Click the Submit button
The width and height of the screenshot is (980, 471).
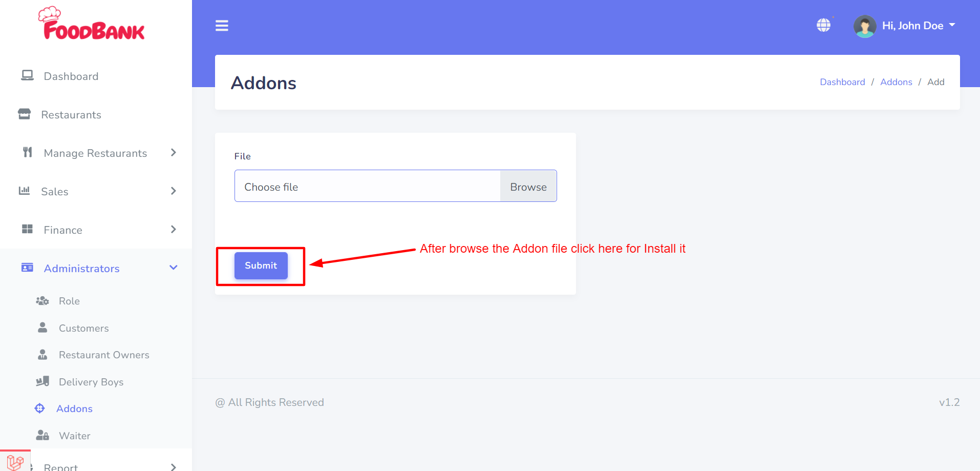(x=261, y=265)
